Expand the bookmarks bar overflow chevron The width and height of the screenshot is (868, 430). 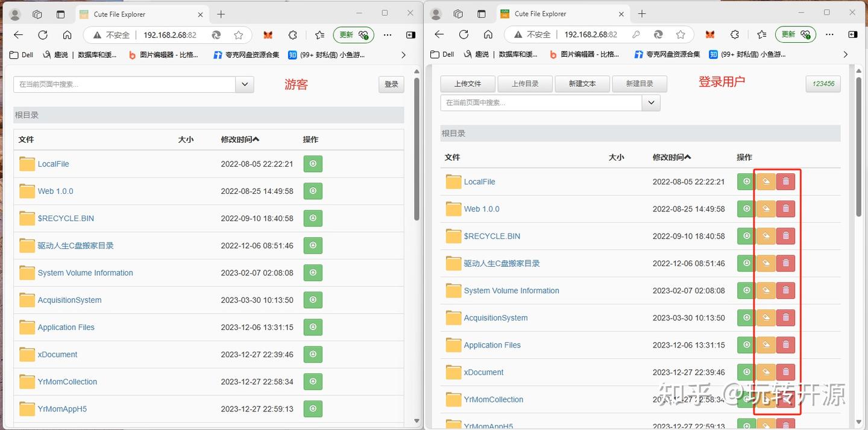click(403, 54)
